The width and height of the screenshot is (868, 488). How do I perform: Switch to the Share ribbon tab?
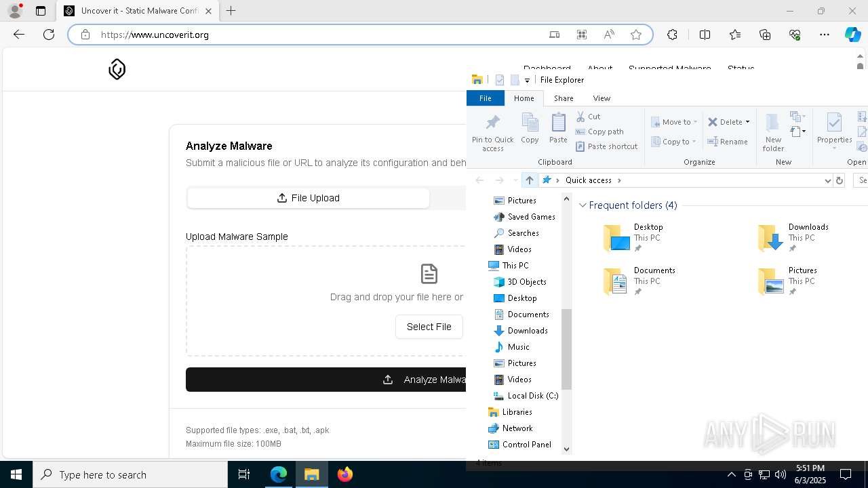(564, 98)
